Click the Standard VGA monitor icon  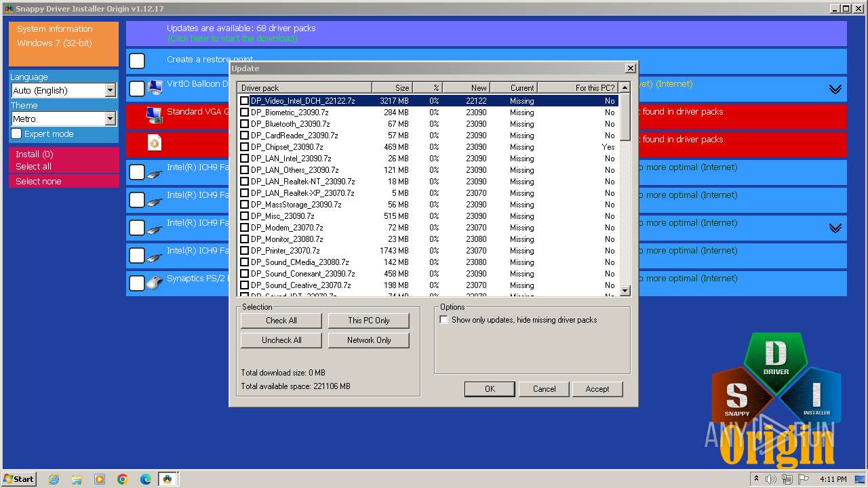[x=155, y=115]
